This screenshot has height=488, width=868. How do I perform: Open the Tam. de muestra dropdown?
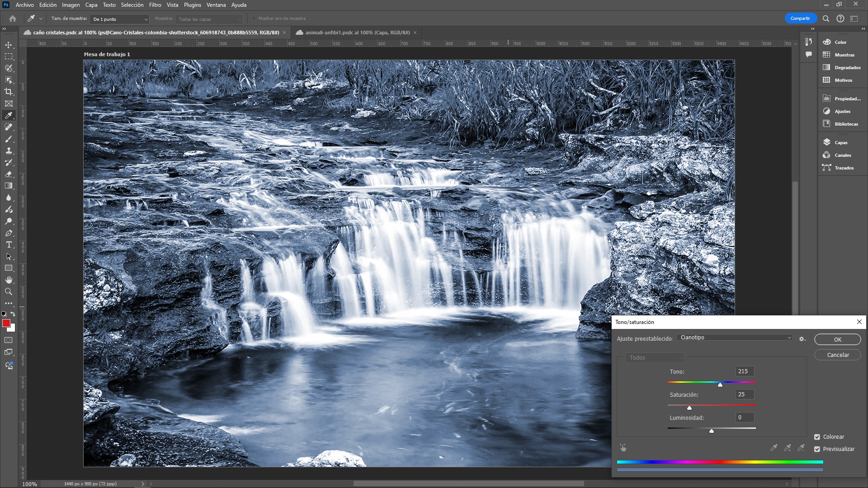point(120,19)
